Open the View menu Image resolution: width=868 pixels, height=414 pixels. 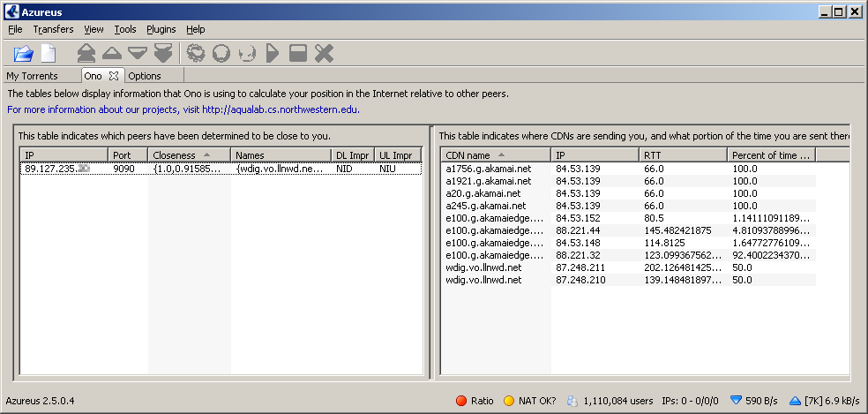(x=94, y=29)
